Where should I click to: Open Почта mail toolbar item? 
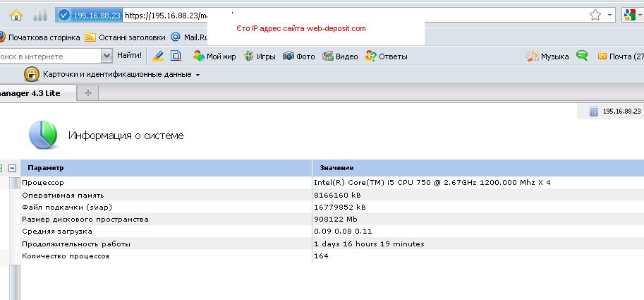pos(621,56)
